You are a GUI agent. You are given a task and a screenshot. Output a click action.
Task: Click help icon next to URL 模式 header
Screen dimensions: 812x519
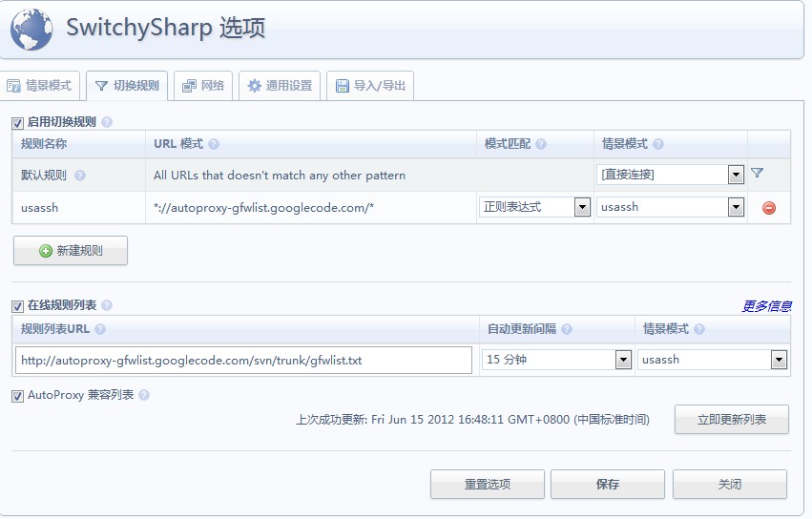[x=214, y=144]
